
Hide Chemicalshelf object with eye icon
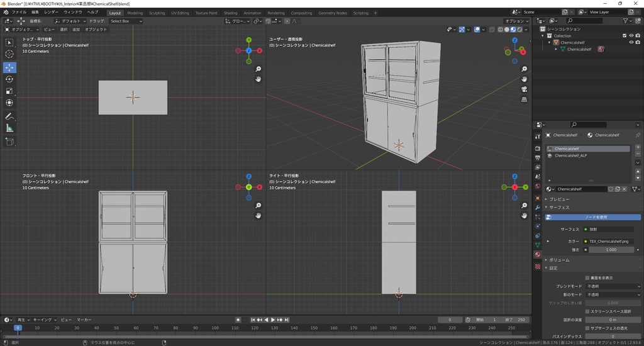[x=631, y=42]
